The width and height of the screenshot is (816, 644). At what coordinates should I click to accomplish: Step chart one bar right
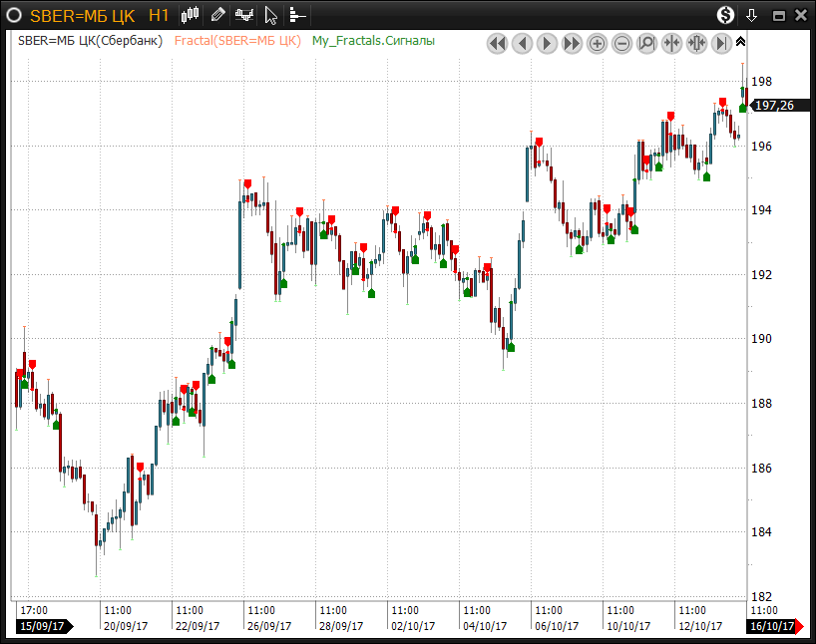click(547, 43)
